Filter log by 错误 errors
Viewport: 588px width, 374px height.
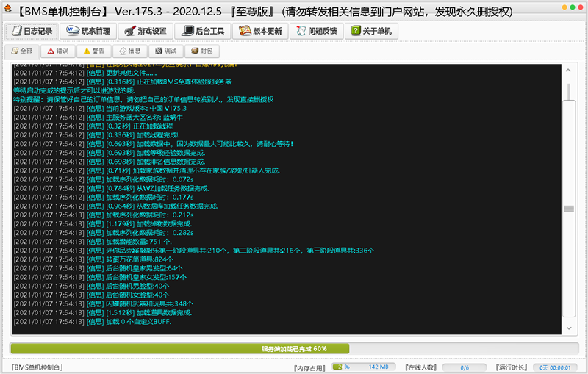click(58, 51)
